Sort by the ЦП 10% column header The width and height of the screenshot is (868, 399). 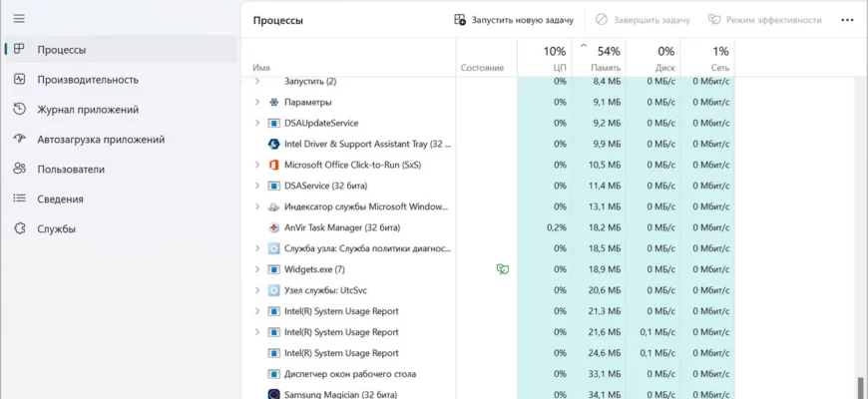tap(544, 58)
